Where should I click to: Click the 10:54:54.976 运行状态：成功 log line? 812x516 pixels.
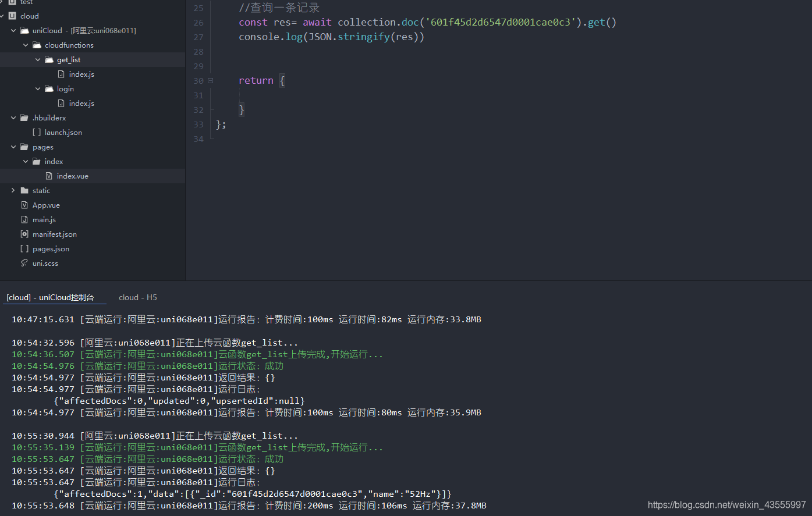coord(147,366)
